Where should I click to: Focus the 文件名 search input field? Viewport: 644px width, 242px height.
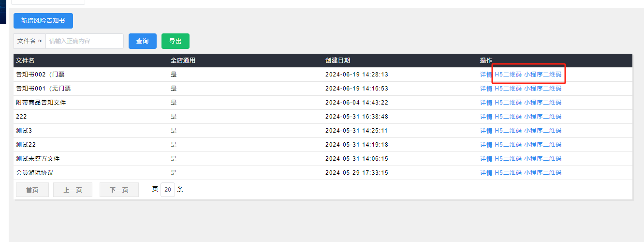(x=85, y=41)
